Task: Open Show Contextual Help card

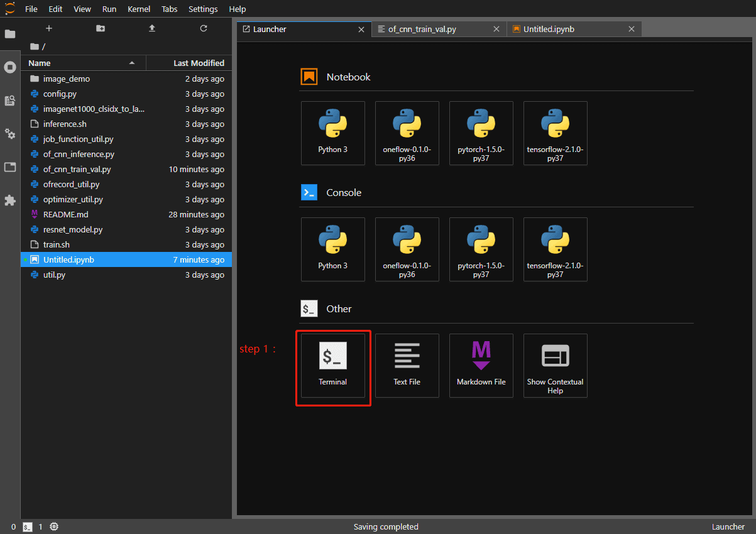Action: tap(555, 365)
